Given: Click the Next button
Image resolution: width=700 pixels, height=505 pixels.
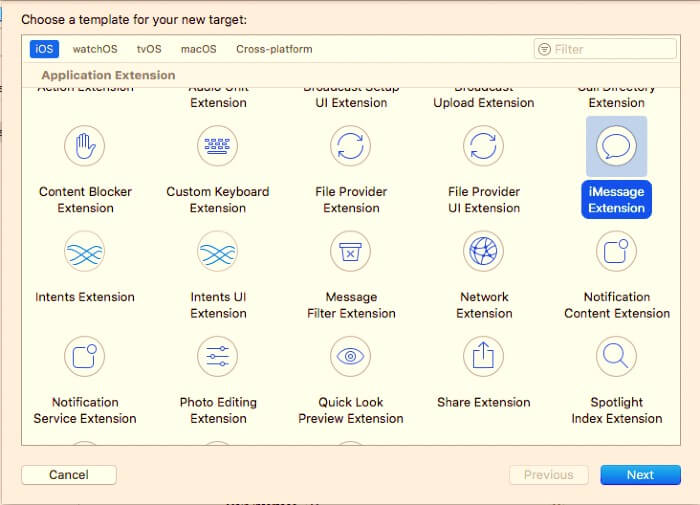Looking at the screenshot, I should pyautogui.click(x=641, y=475).
